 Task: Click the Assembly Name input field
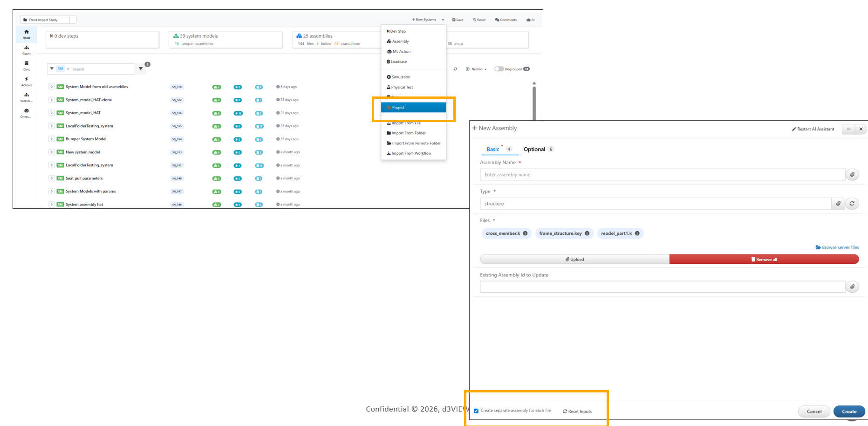[x=662, y=175]
